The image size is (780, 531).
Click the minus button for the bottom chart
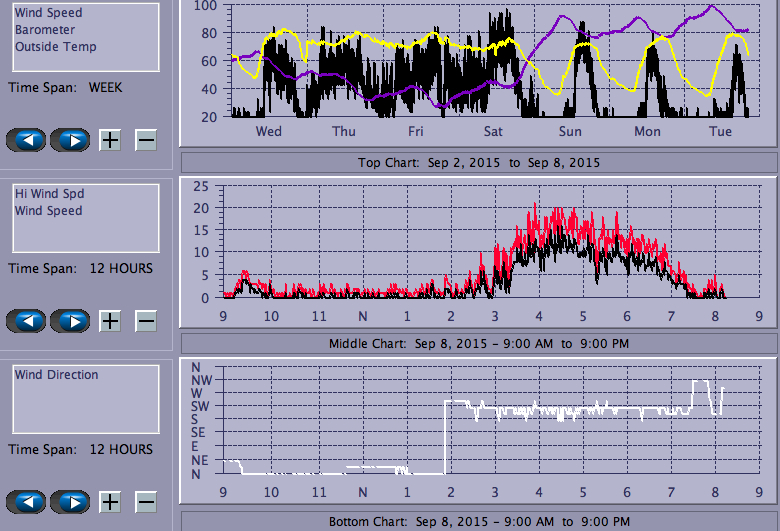pyautogui.click(x=146, y=502)
